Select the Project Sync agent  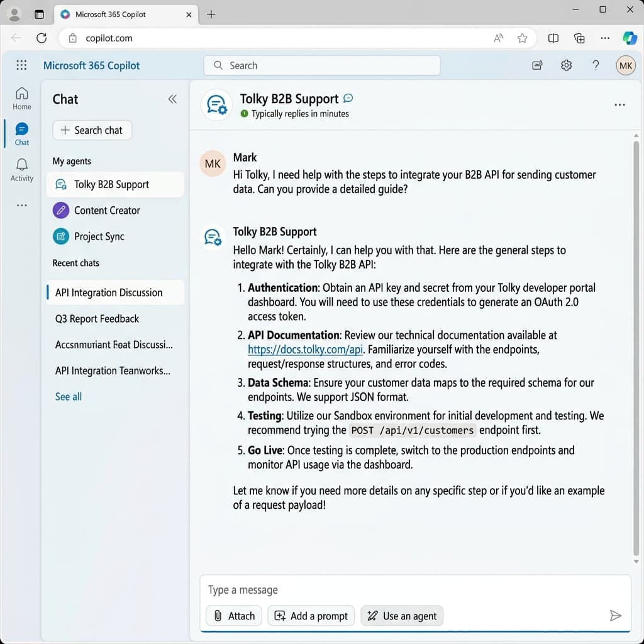pyautogui.click(x=116, y=236)
